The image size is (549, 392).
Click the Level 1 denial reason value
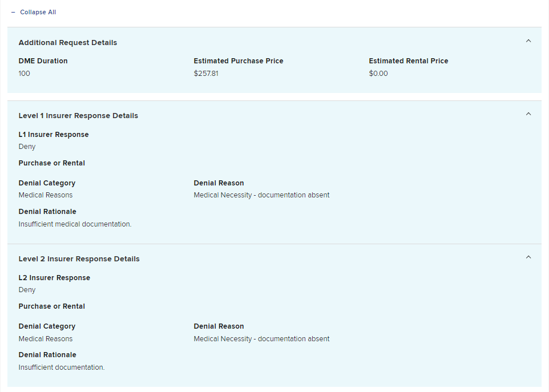point(261,195)
